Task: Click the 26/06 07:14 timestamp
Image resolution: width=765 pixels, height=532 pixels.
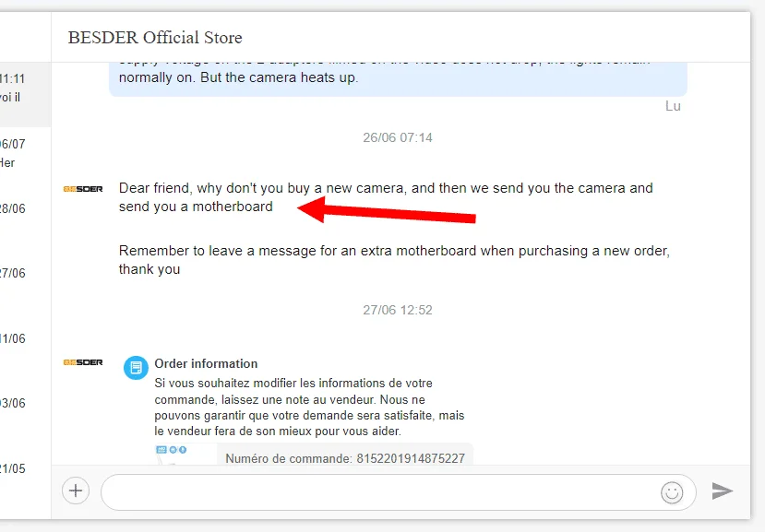Action: point(398,137)
